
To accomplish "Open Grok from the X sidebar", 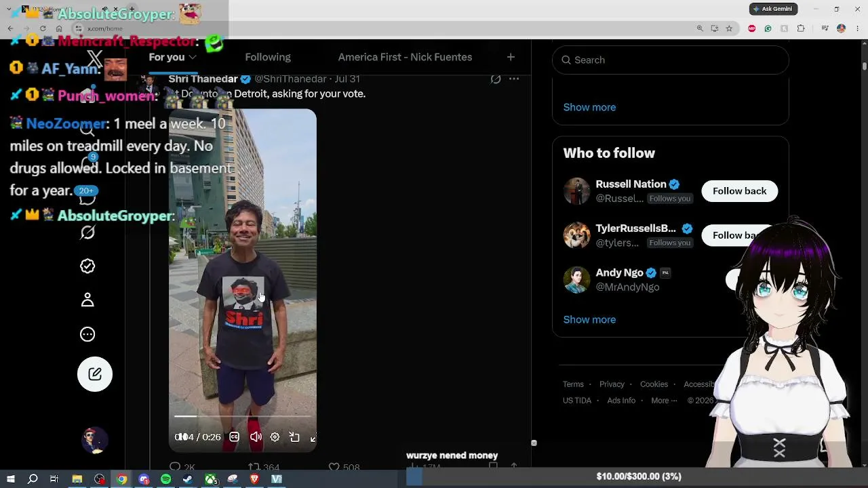I will [x=87, y=232].
